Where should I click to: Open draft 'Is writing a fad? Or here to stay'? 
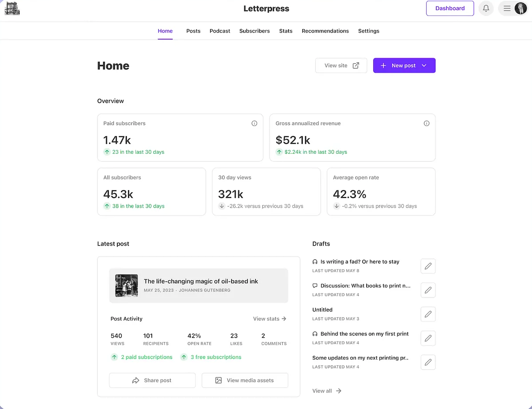tap(360, 262)
